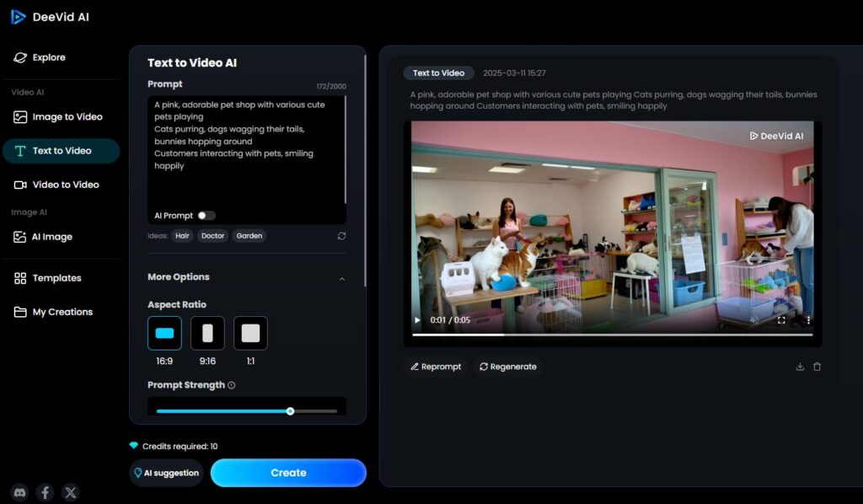
Task: Select Text to Video in sidebar
Action: click(x=61, y=151)
